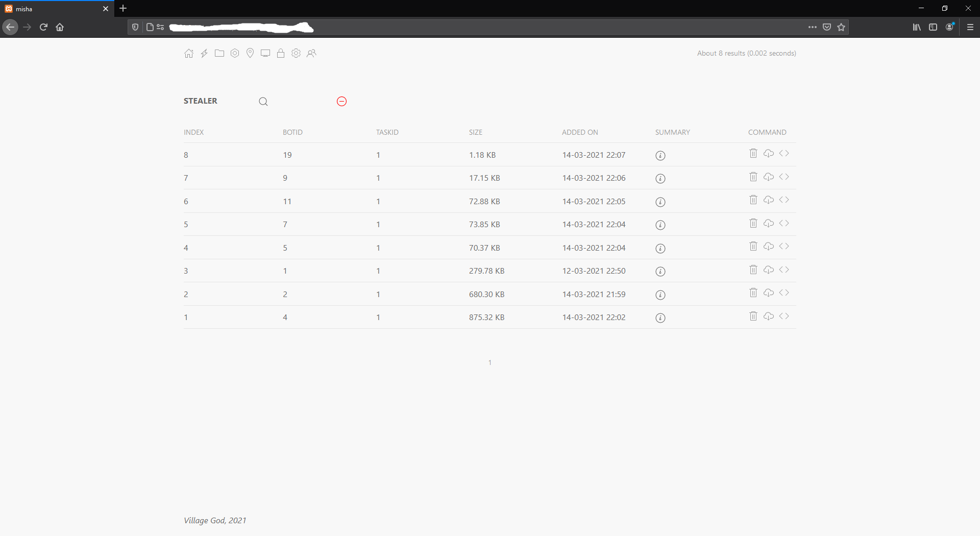980x536 pixels.
Task: Go back to the previous page
Action: coord(10,27)
